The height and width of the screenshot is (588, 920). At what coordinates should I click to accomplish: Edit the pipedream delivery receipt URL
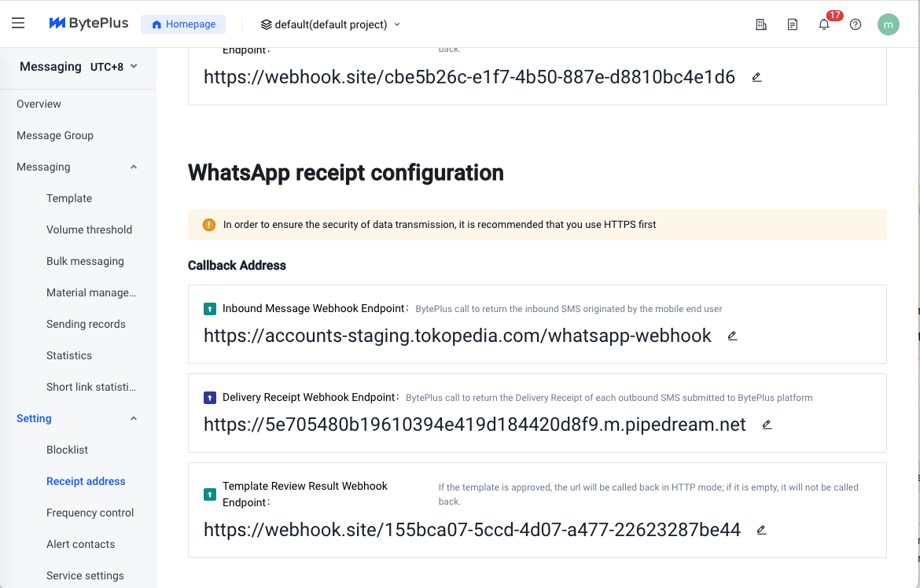(x=767, y=424)
